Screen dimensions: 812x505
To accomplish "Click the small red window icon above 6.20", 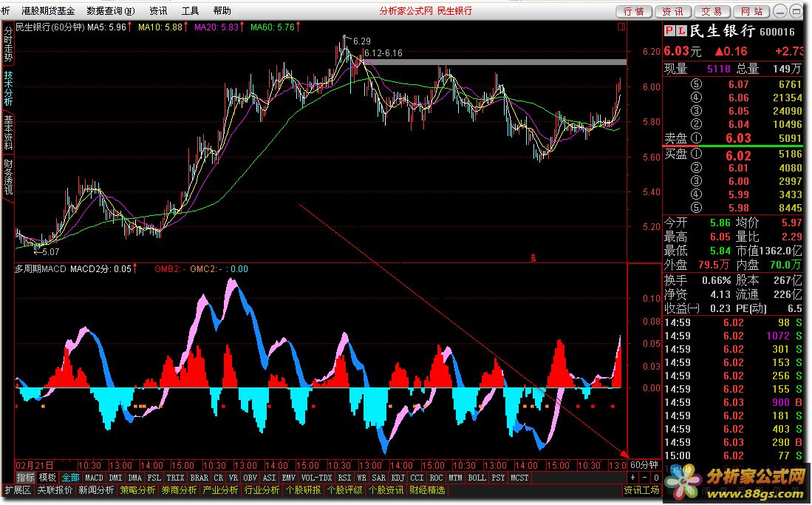I will 621,27.
